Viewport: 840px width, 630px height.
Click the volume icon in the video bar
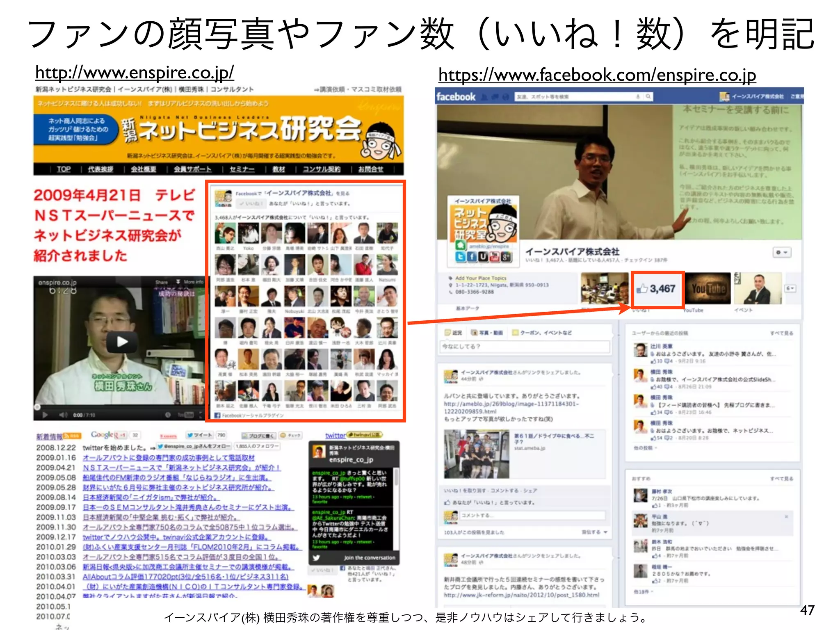pos(62,415)
